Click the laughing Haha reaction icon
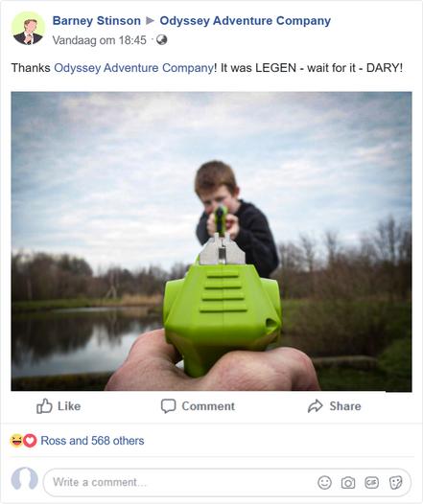The width and height of the screenshot is (423, 504). [x=16, y=441]
